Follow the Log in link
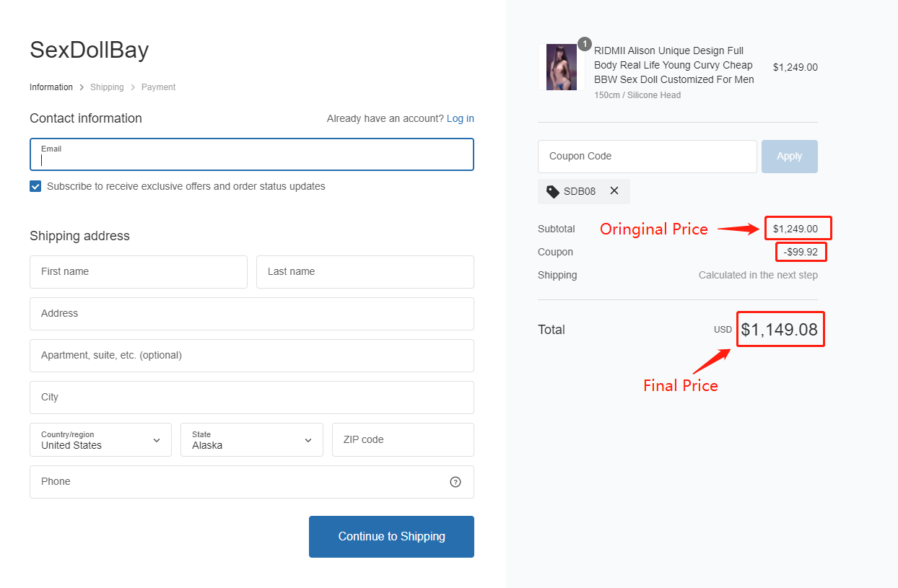 coord(461,118)
